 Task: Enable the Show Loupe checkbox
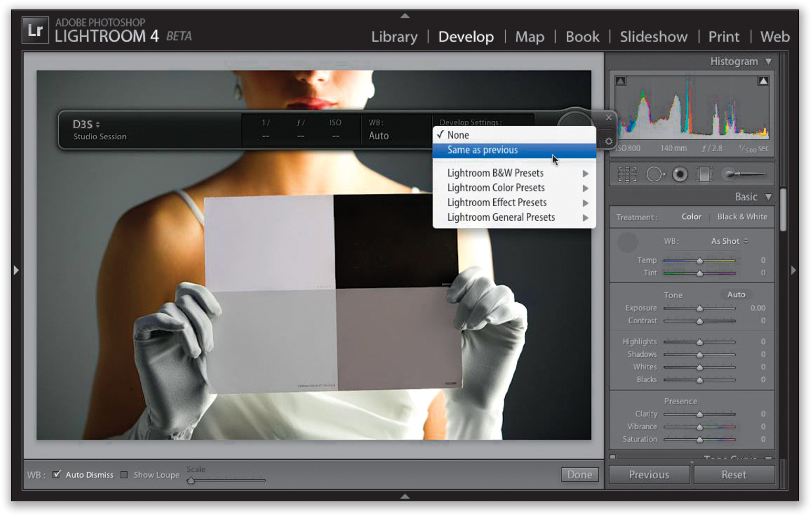click(x=124, y=475)
